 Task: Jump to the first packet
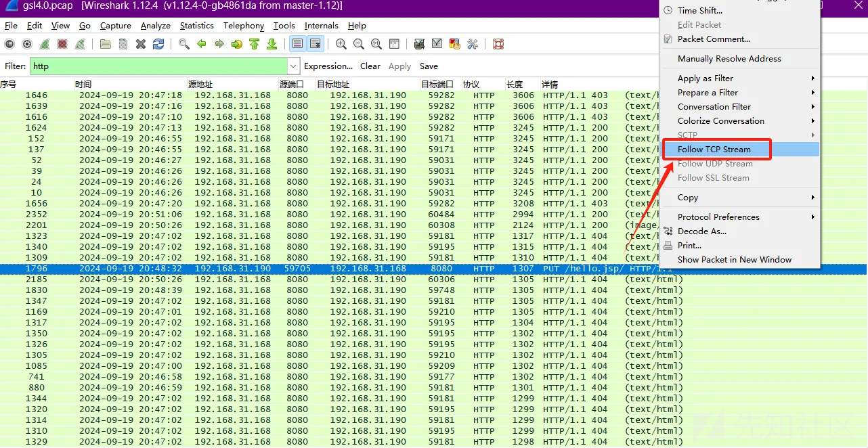(254, 44)
